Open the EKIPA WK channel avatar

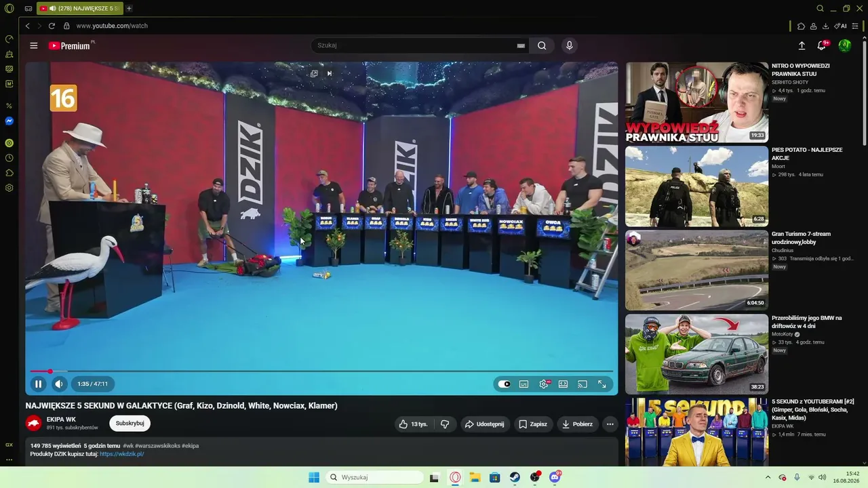[33, 424]
